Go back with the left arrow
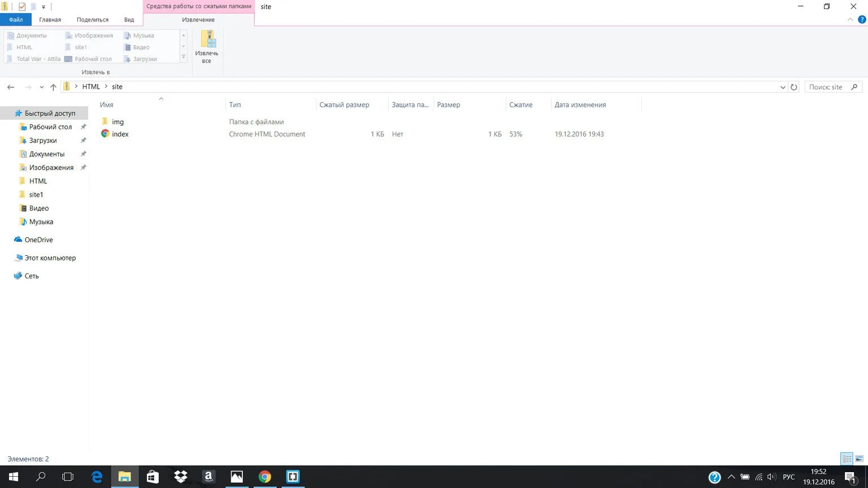The width and height of the screenshot is (868, 488). coord(10,87)
